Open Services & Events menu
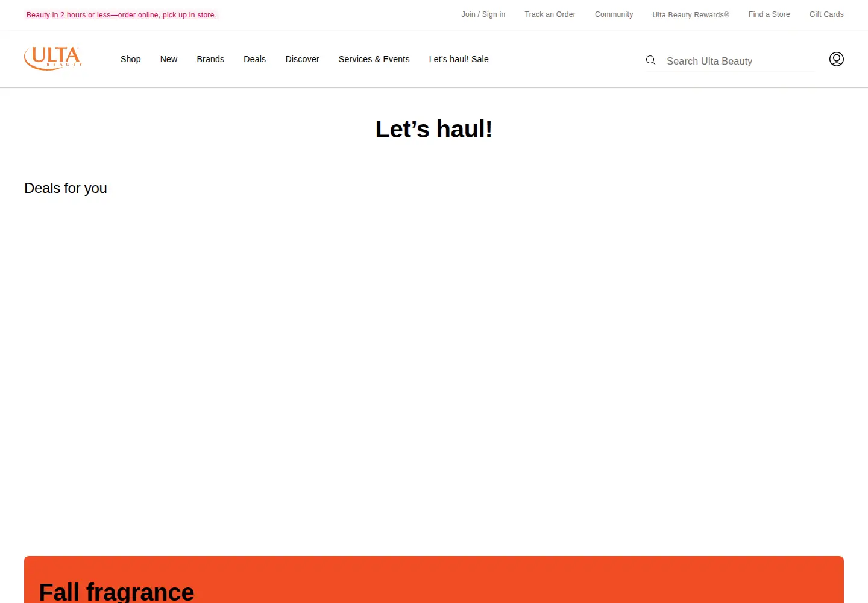 click(x=374, y=59)
